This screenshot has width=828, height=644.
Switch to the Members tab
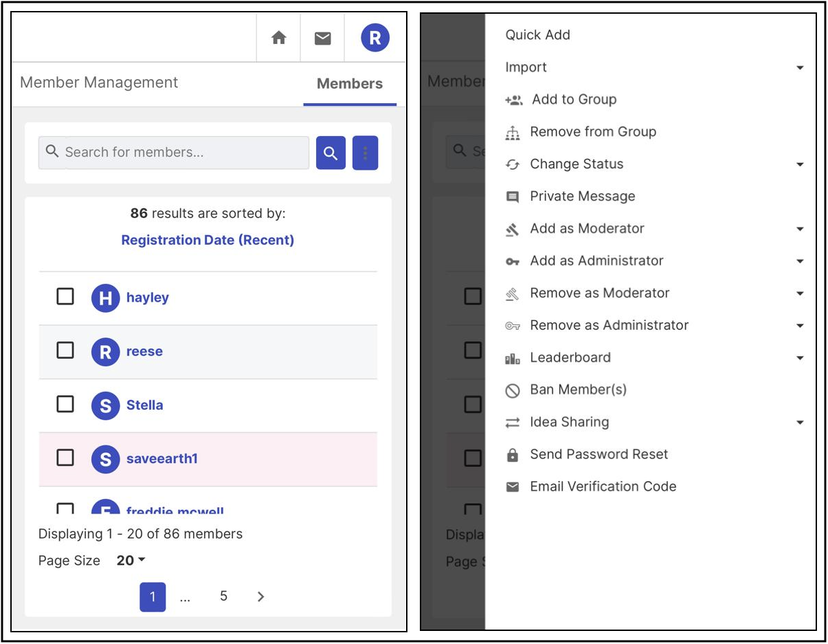point(349,84)
